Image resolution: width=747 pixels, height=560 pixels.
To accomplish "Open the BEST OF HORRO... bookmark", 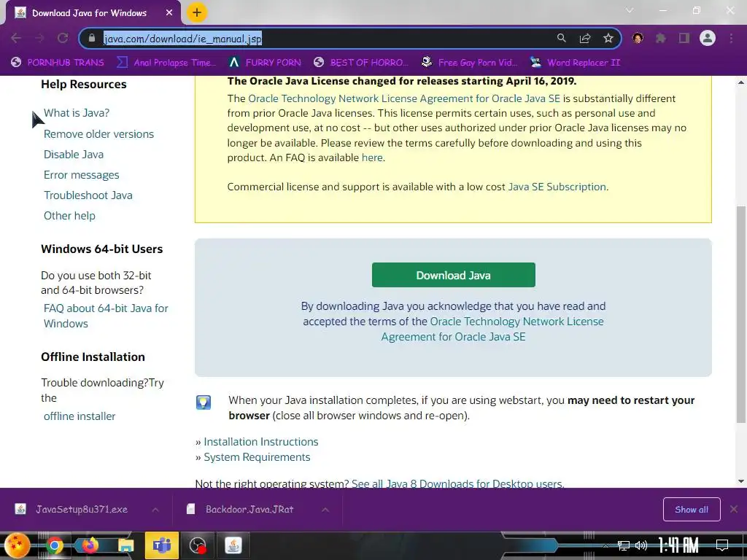I will [x=360, y=63].
